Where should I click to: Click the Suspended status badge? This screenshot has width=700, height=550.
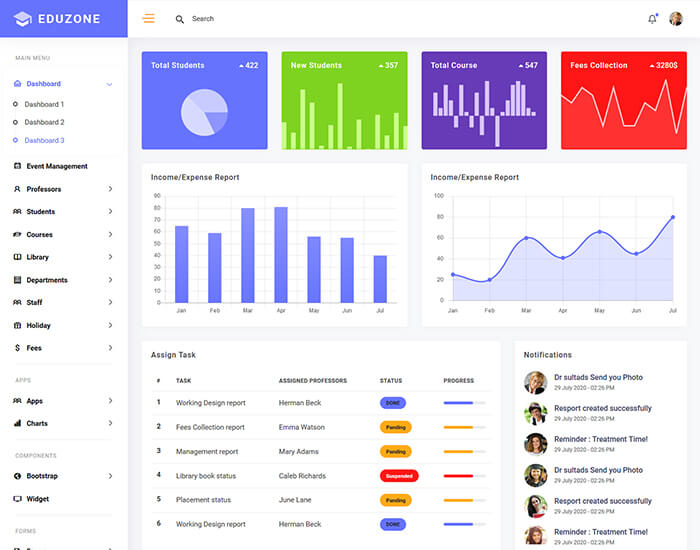pos(399,476)
